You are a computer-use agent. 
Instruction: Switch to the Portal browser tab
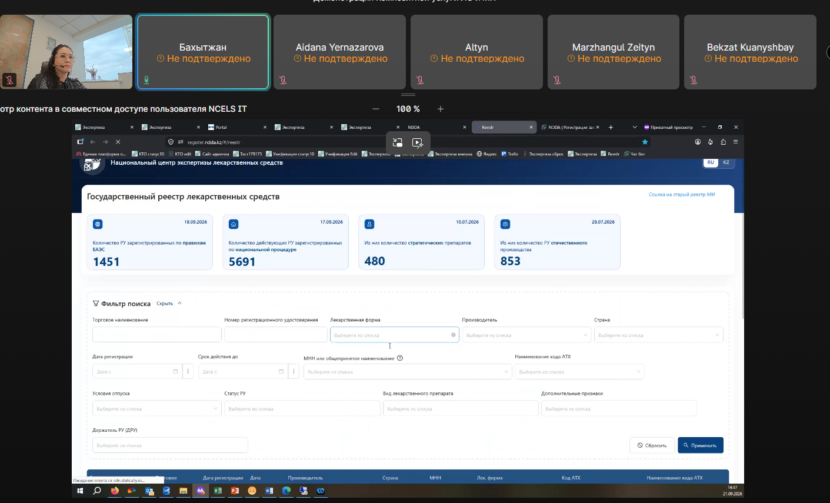pyautogui.click(x=238, y=127)
